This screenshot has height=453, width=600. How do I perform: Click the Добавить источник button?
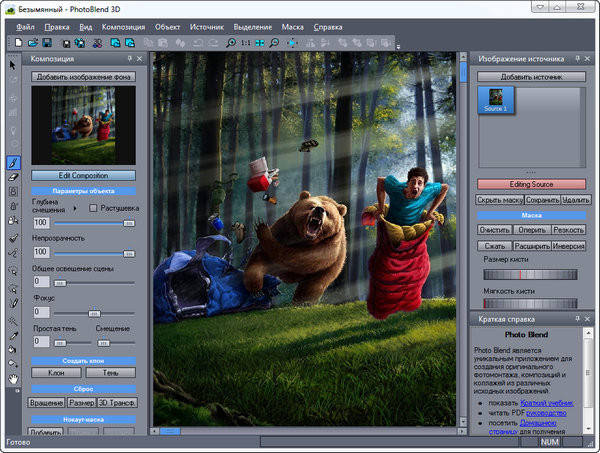coord(530,76)
